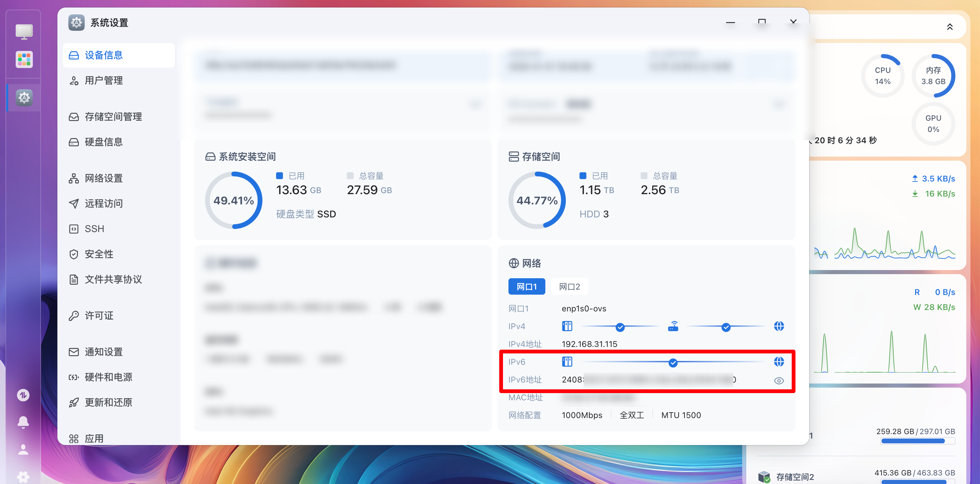Click the transfer tasks icon in the dock
Image resolution: width=980 pixels, height=484 pixels.
coord(23,395)
